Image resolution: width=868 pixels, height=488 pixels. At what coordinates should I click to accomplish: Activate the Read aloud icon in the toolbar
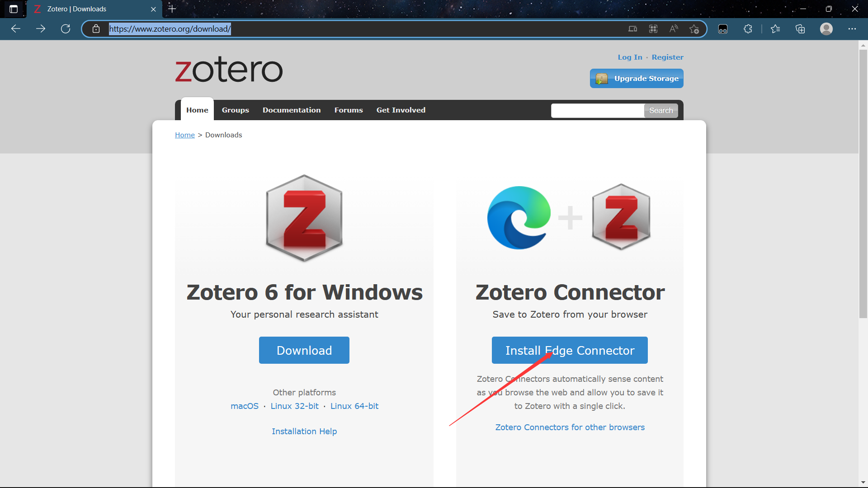click(x=673, y=28)
